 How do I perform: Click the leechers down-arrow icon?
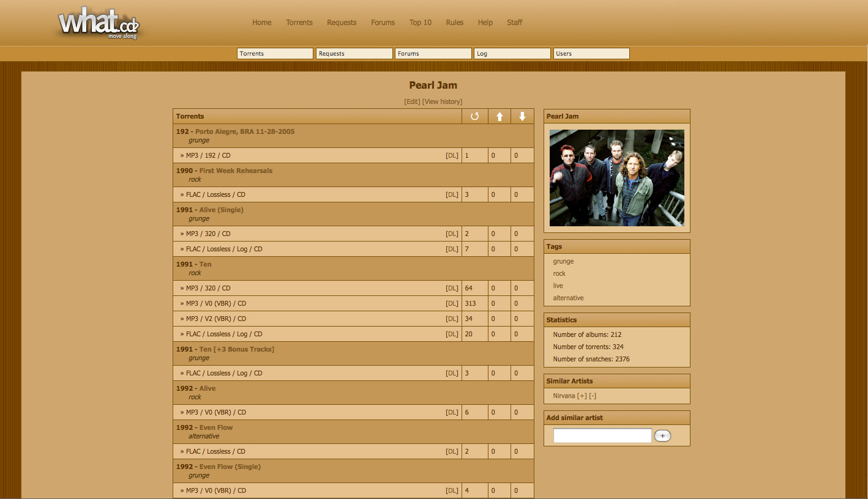point(522,117)
